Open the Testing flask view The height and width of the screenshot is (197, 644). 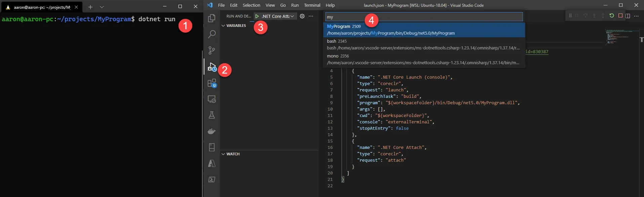click(211, 115)
